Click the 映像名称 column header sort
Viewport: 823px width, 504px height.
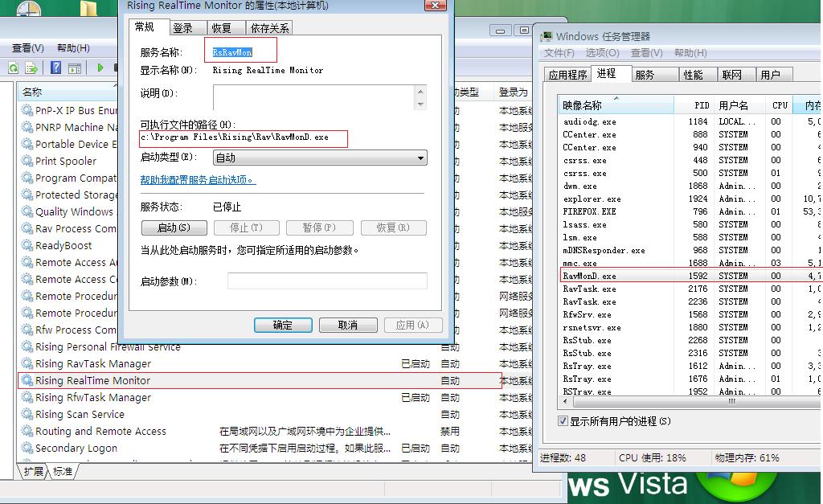pos(616,105)
